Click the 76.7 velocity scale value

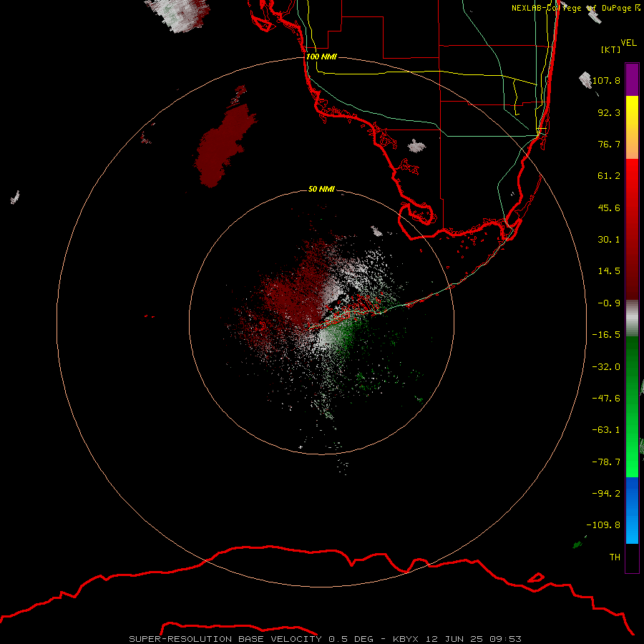click(x=609, y=144)
